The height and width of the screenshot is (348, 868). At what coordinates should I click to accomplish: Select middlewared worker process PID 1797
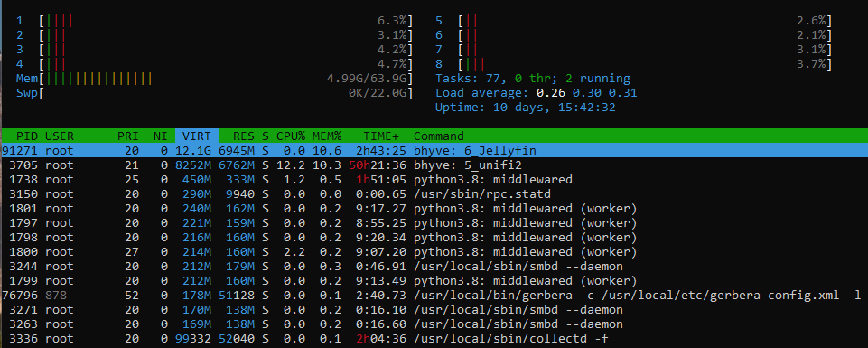[434, 222]
